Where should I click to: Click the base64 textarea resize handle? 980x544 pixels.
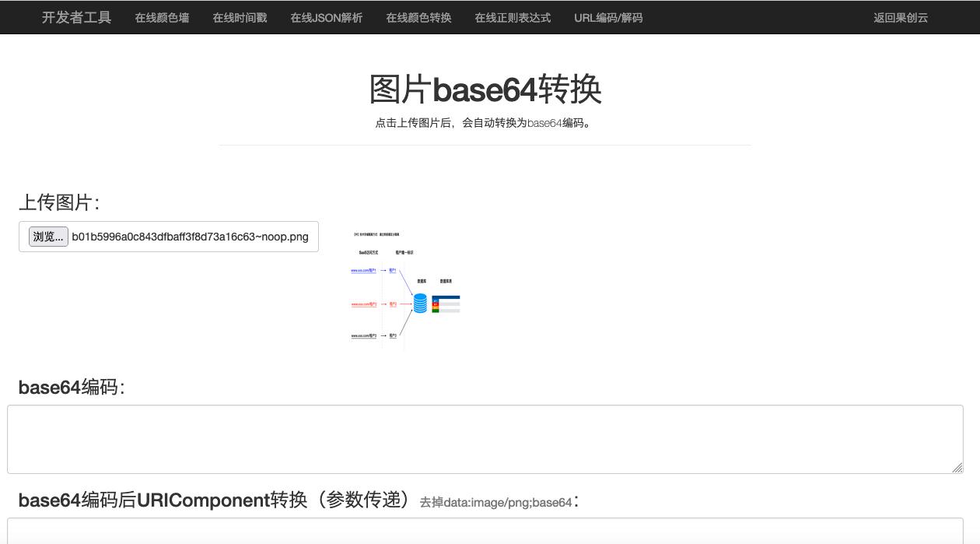(957, 469)
